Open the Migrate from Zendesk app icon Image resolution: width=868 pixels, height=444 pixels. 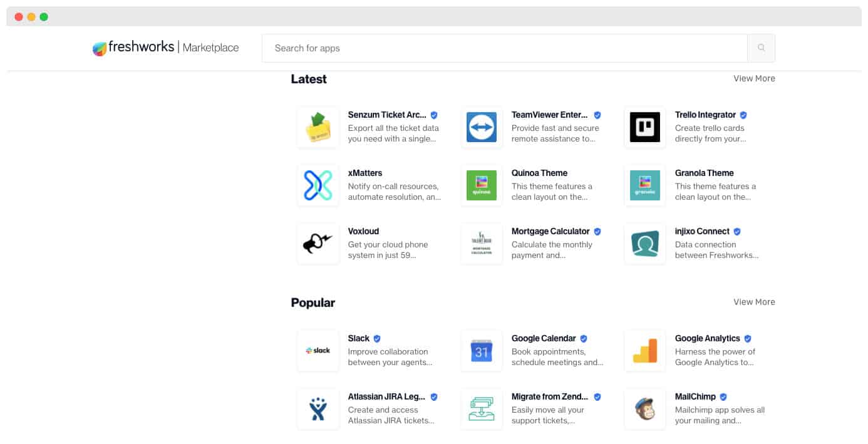(482, 409)
